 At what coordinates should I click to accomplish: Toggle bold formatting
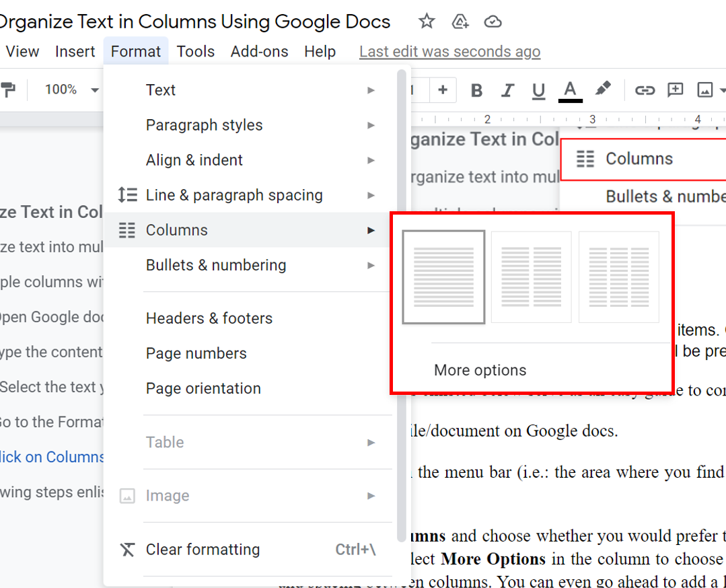coord(476,90)
